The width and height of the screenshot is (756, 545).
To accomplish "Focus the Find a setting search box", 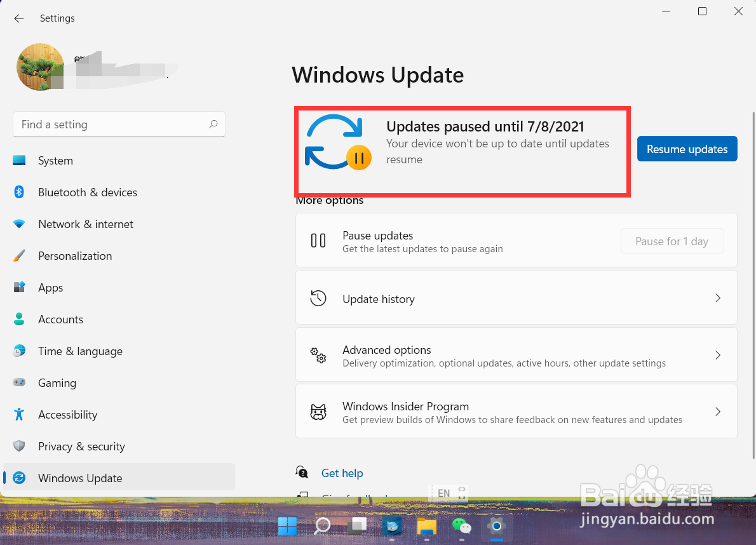I will pos(119,124).
